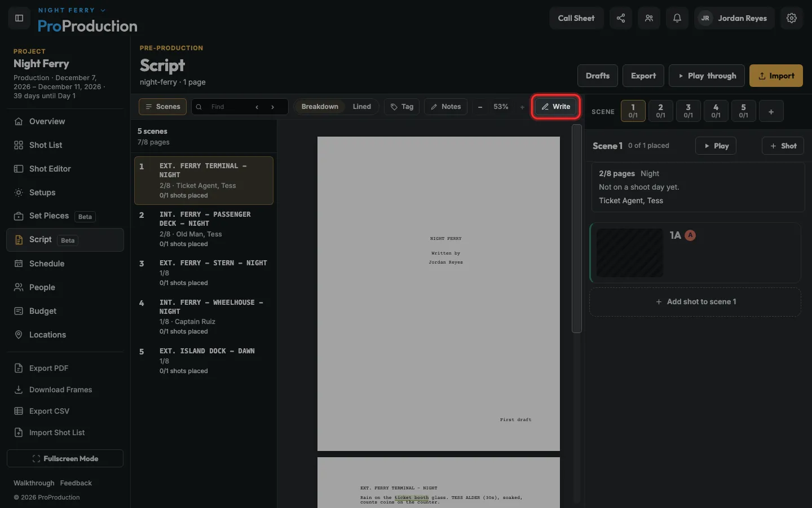Viewport: 812px width, 508px height.
Task: Go to previous find result
Action: click(x=257, y=107)
